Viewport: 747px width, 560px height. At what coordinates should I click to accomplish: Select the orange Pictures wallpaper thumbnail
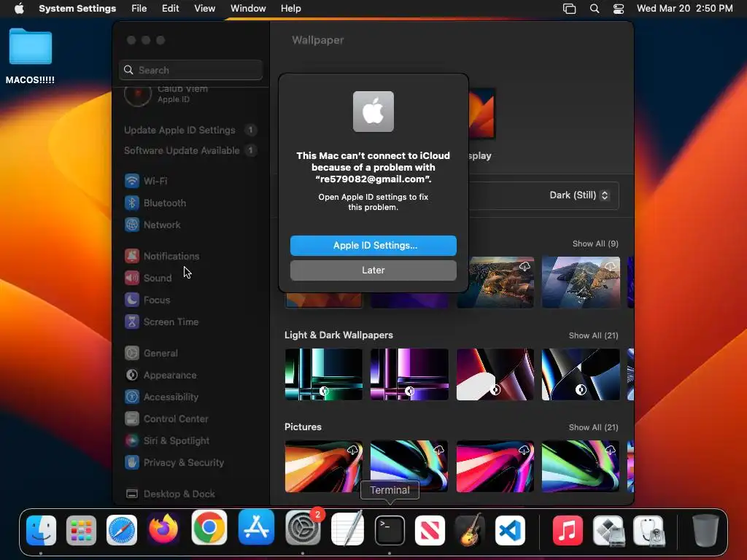point(323,466)
